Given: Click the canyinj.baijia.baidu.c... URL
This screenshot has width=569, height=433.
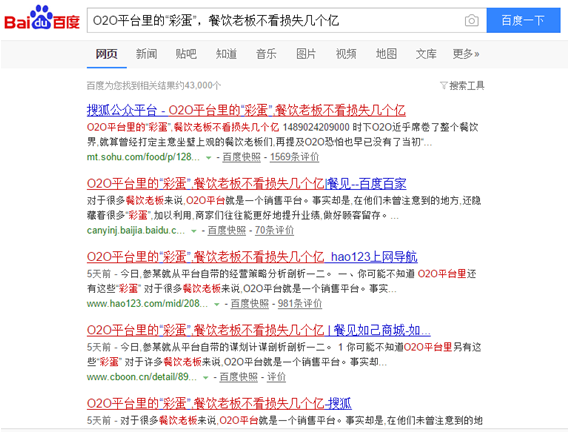Looking at the screenshot, I should point(136,230).
